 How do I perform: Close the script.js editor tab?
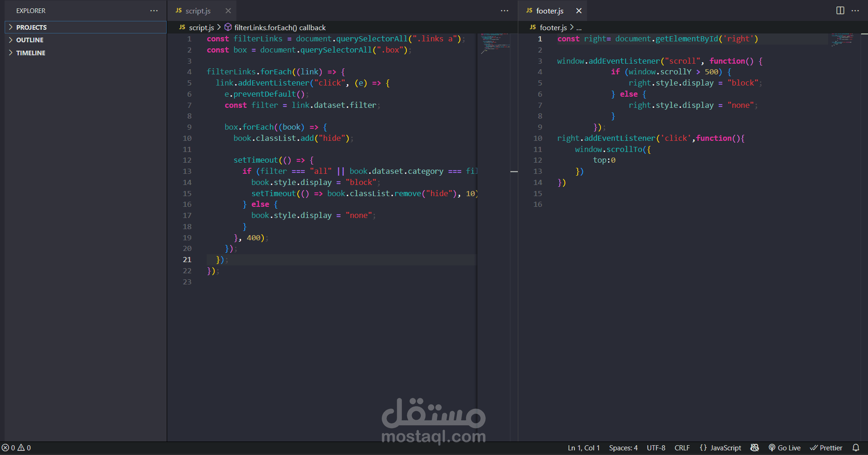tap(228, 11)
